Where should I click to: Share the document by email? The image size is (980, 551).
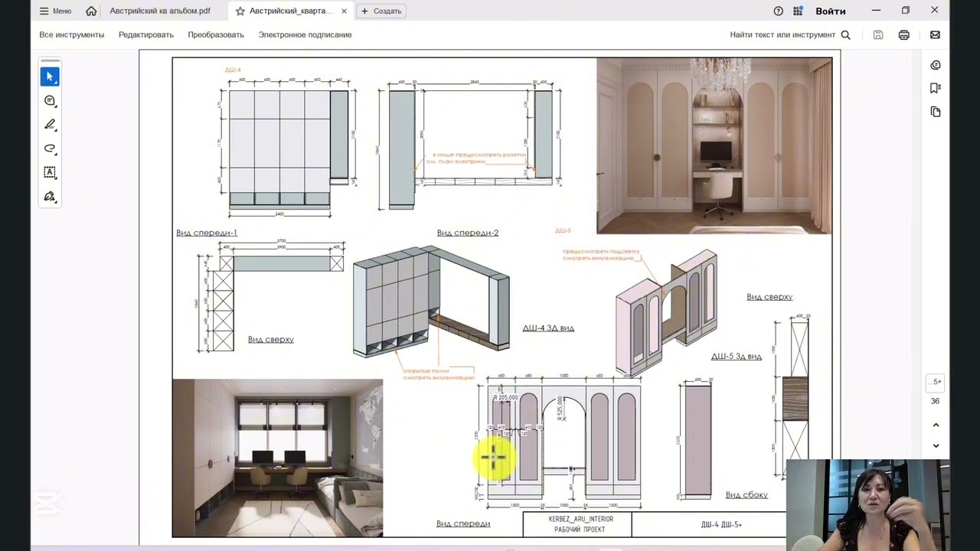(935, 34)
